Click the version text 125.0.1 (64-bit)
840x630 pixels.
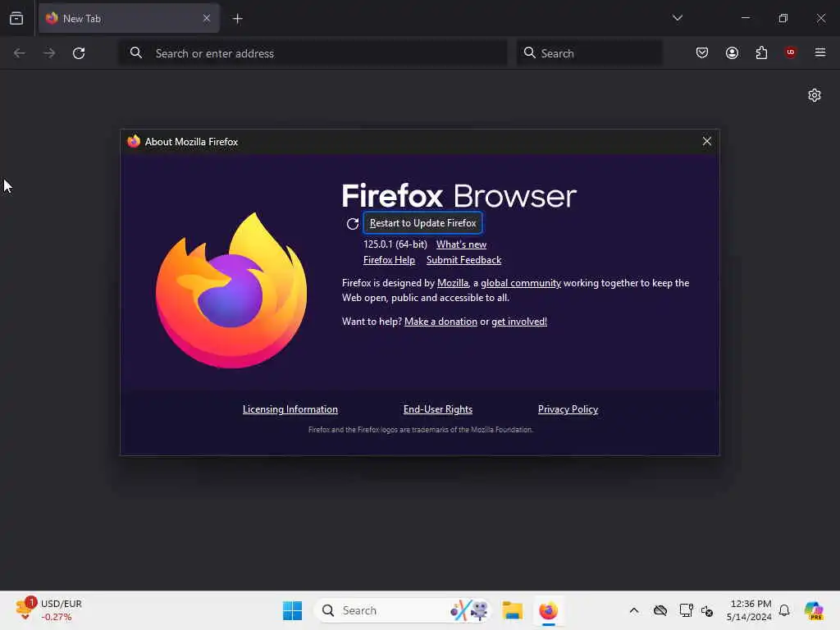(x=395, y=244)
